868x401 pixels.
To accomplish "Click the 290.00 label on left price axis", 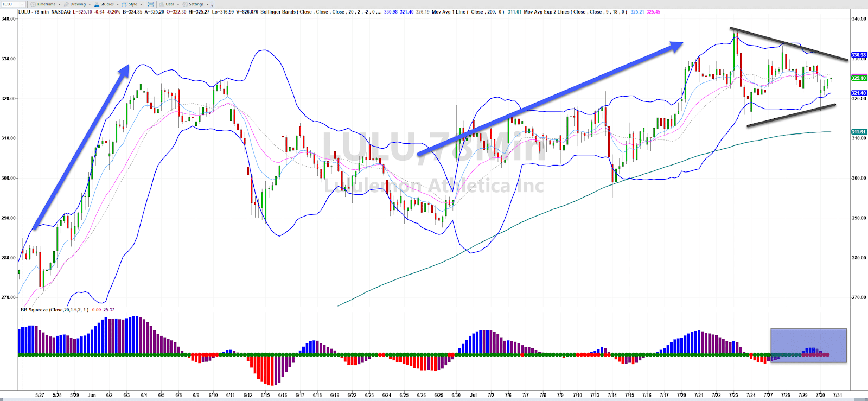I will (x=9, y=218).
